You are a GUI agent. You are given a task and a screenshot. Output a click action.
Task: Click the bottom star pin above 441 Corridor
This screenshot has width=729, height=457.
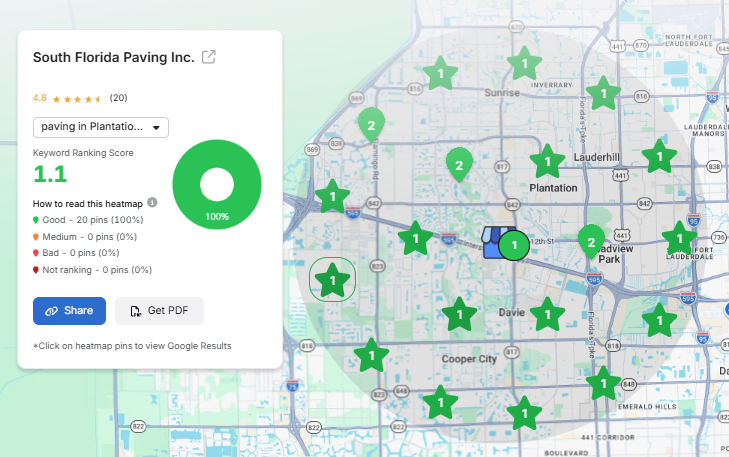click(x=524, y=413)
